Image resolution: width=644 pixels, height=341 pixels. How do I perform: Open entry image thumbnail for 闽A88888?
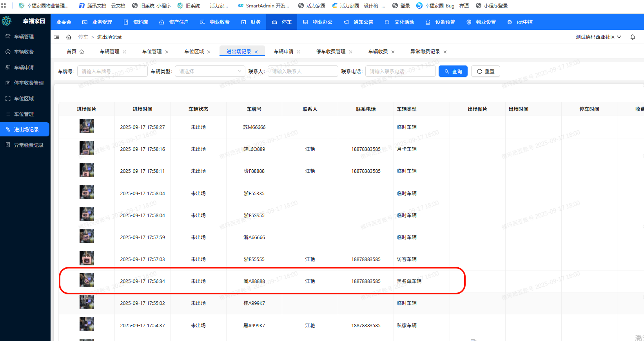pyautogui.click(x=87, y=281)
